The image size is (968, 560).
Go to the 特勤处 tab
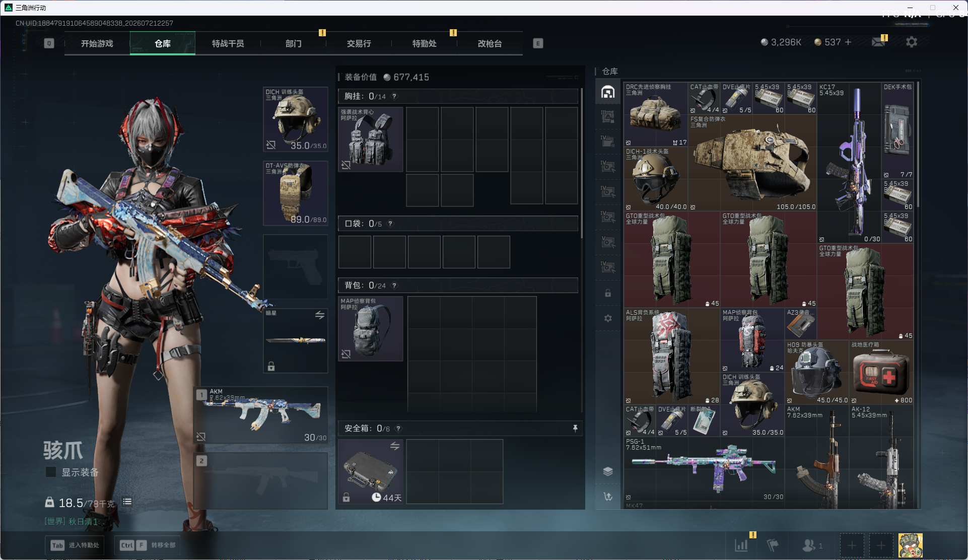click(x=425, y=44)
